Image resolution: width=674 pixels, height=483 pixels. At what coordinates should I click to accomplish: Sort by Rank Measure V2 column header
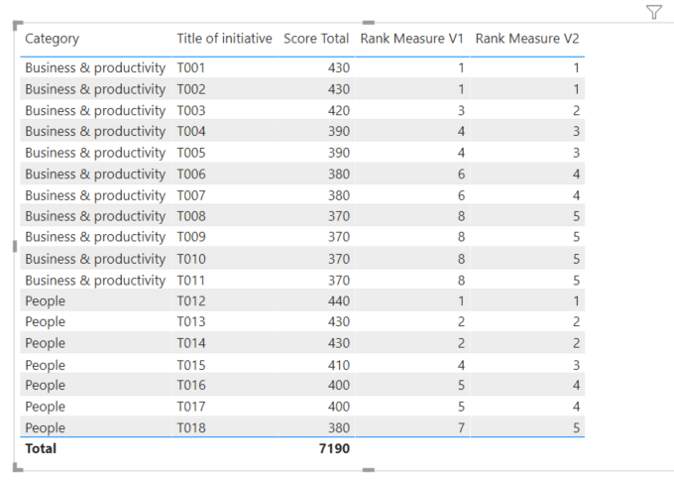527,39
